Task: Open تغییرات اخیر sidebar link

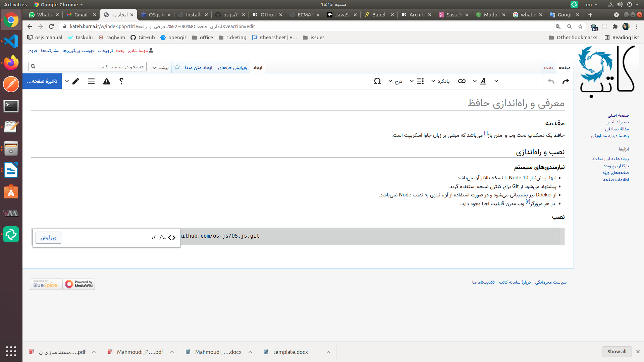Action: click(618, 122)
